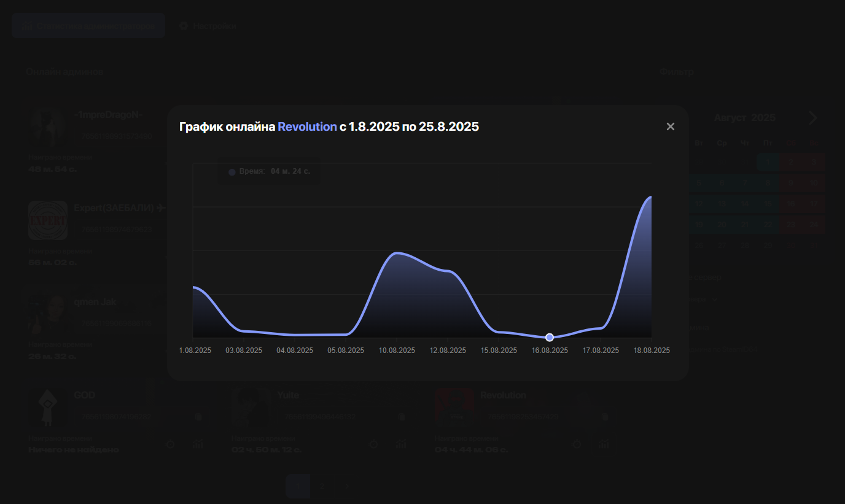Click the 16.08.2025 data point marker

550,337
